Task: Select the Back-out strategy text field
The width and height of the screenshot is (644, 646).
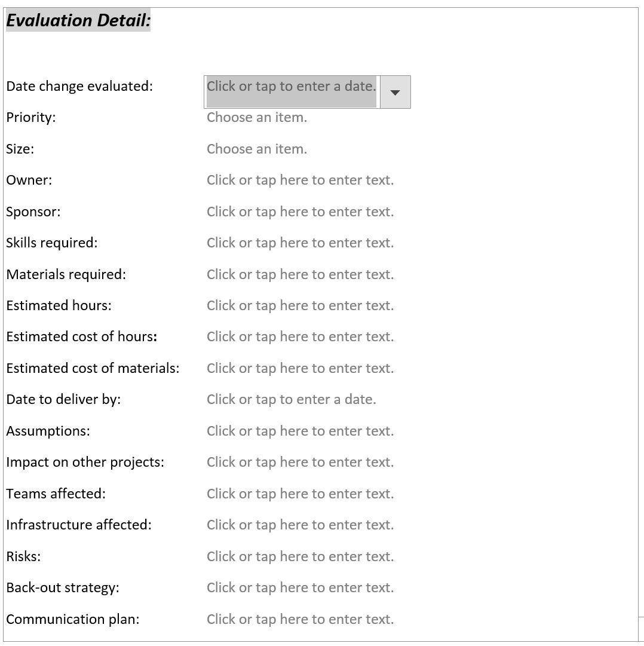Action: pos(300,588)
